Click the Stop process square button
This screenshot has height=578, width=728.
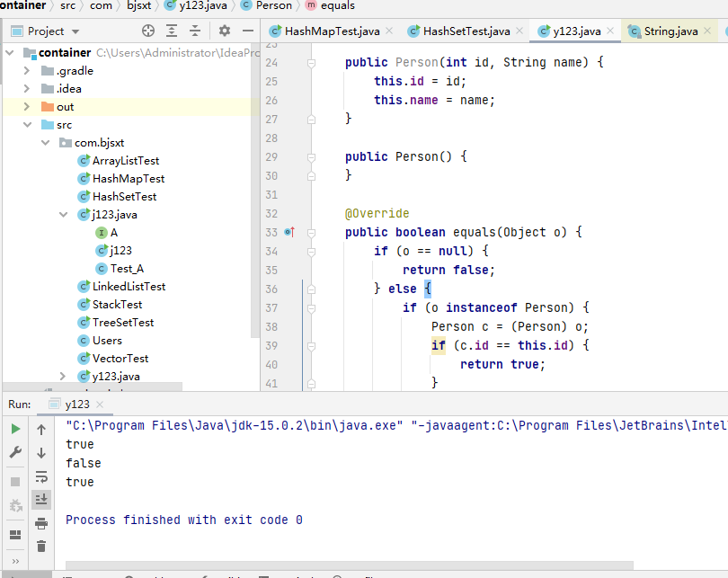[x=15, y=482]
